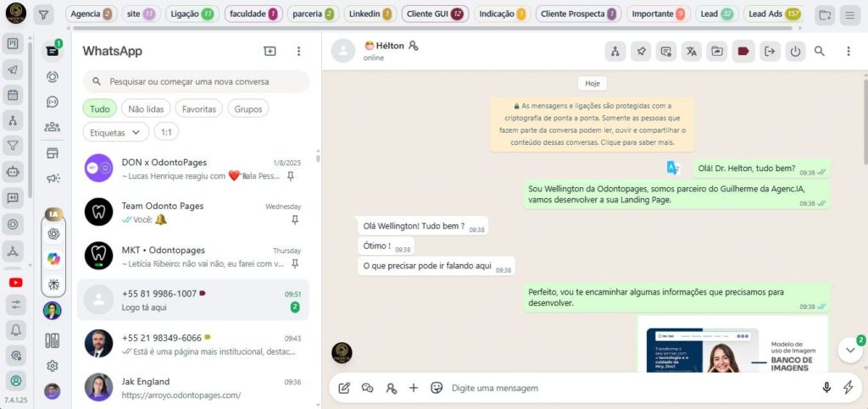Jump to latest messages using down chevron
Viewport: 868px width, 409px height.
pos(850,350)
